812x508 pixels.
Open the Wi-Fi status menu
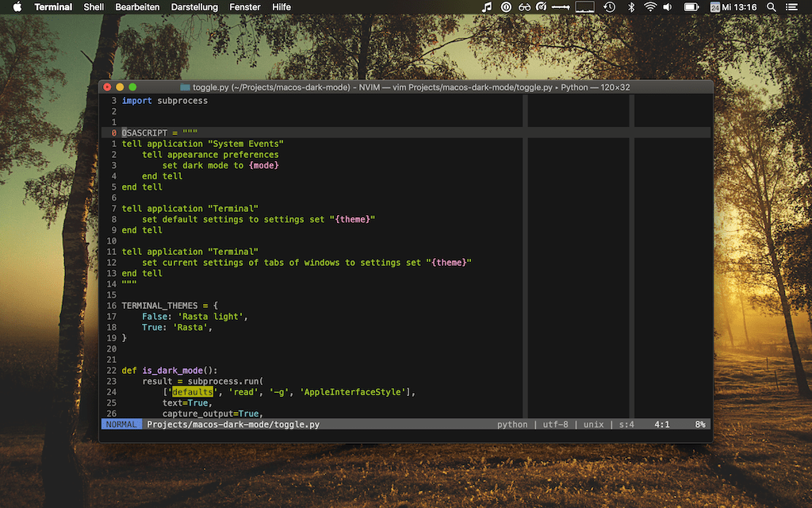(x=650, y=6)
